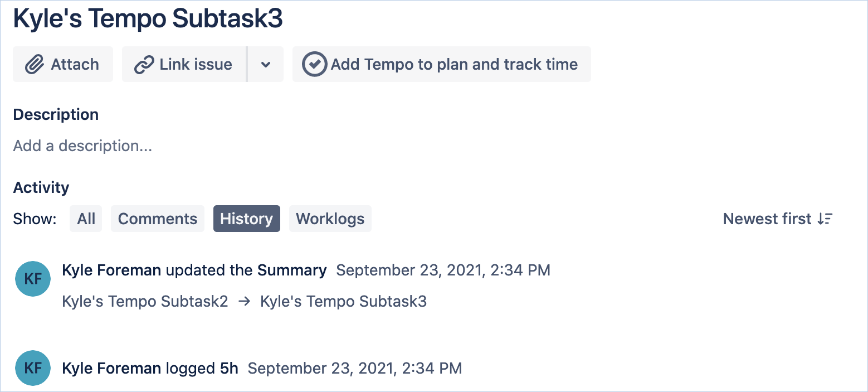Click the Tempo checkmark circle icon

[314, 64]
